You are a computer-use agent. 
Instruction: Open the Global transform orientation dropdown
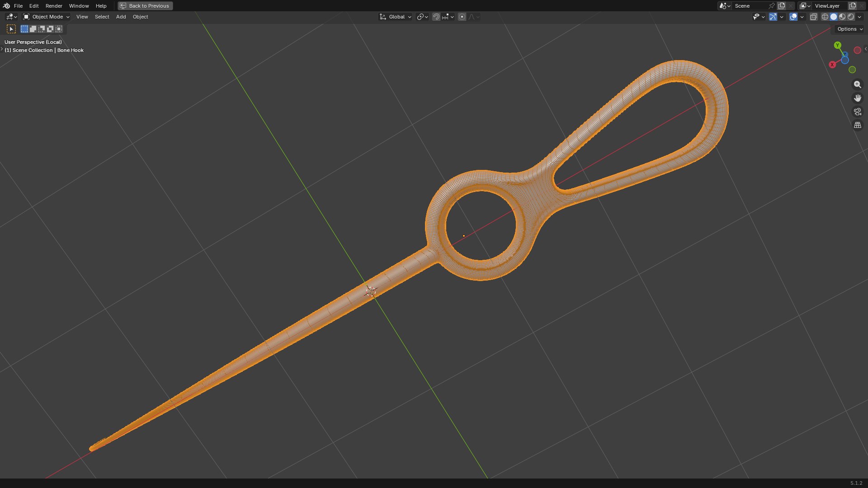click(x=396, y=17)
